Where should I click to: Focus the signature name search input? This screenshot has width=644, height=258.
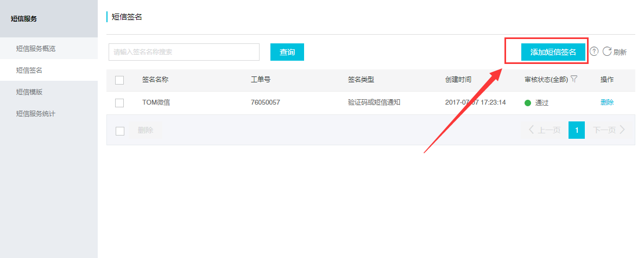[184, 52]
